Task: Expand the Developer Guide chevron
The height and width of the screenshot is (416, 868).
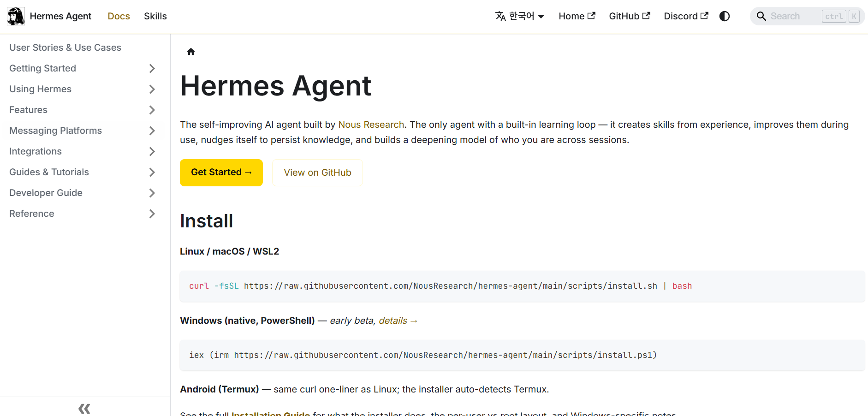Action: (x=152, y=193)
